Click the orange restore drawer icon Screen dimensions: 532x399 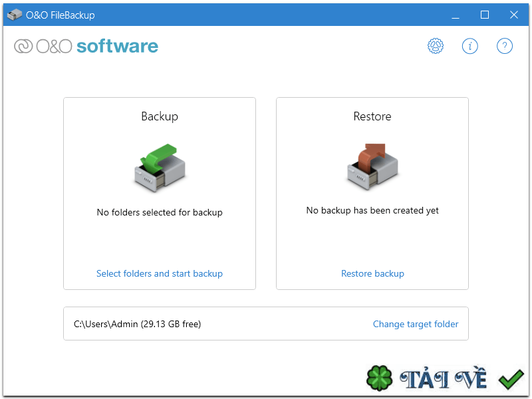point(372,166)
